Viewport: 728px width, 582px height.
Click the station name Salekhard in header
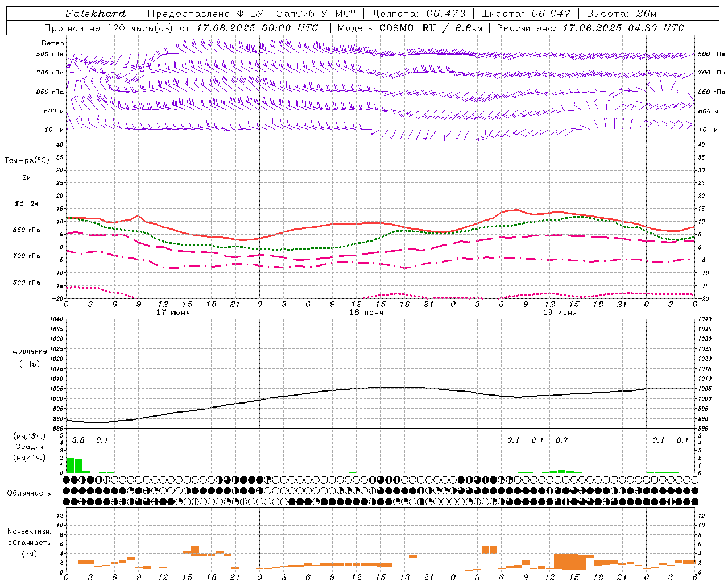click(x=95, y=14)
